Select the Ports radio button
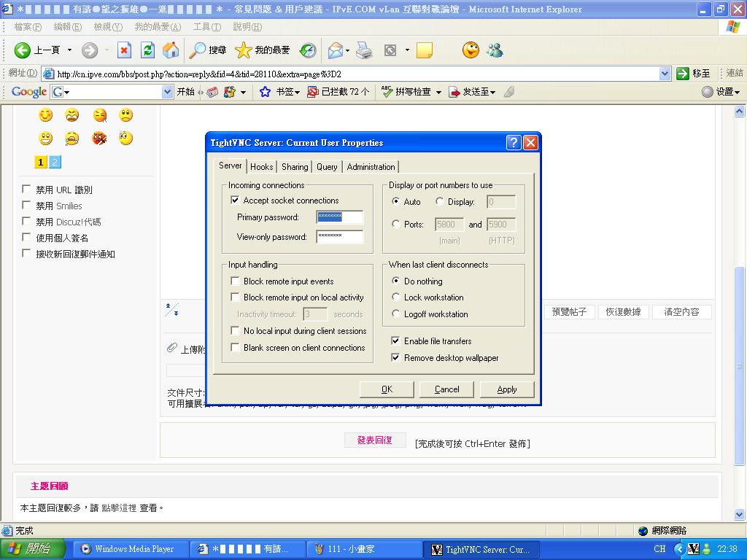 pos(395,224)
